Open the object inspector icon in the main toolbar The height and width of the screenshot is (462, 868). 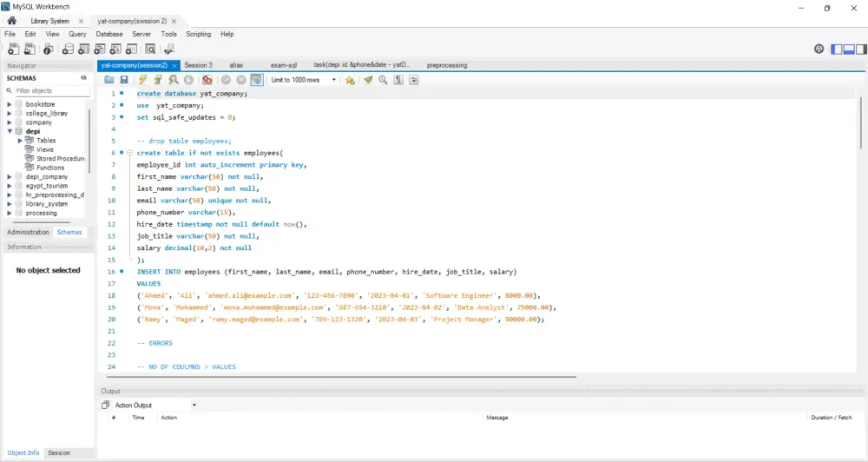(48, 49)
